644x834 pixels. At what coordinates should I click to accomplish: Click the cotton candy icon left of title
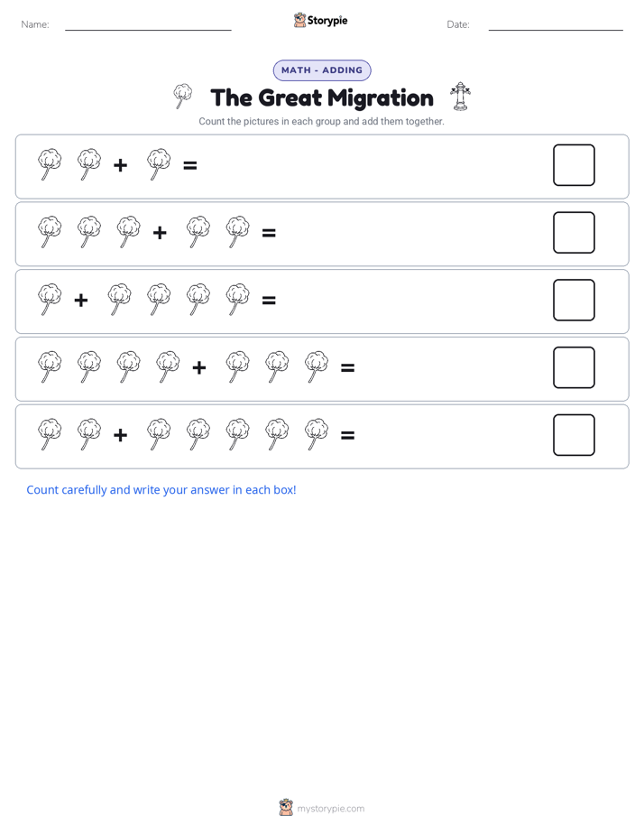pyautogui.click(x=183, y=97)
